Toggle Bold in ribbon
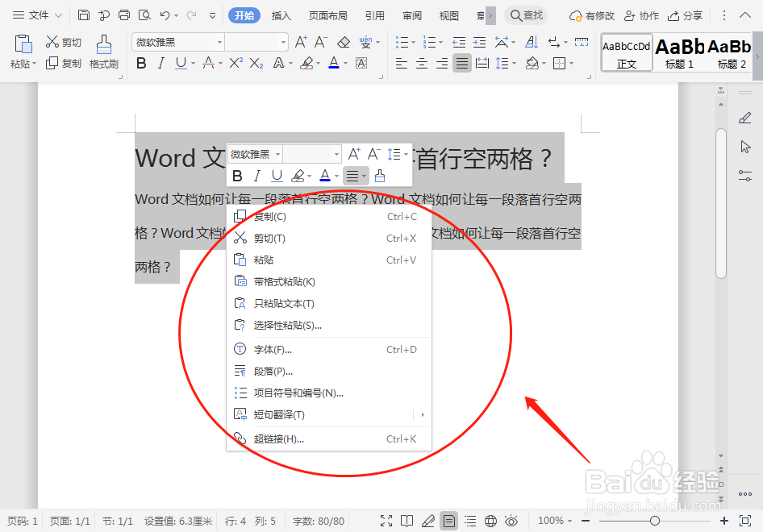763x532 pixels. (142, 63)
